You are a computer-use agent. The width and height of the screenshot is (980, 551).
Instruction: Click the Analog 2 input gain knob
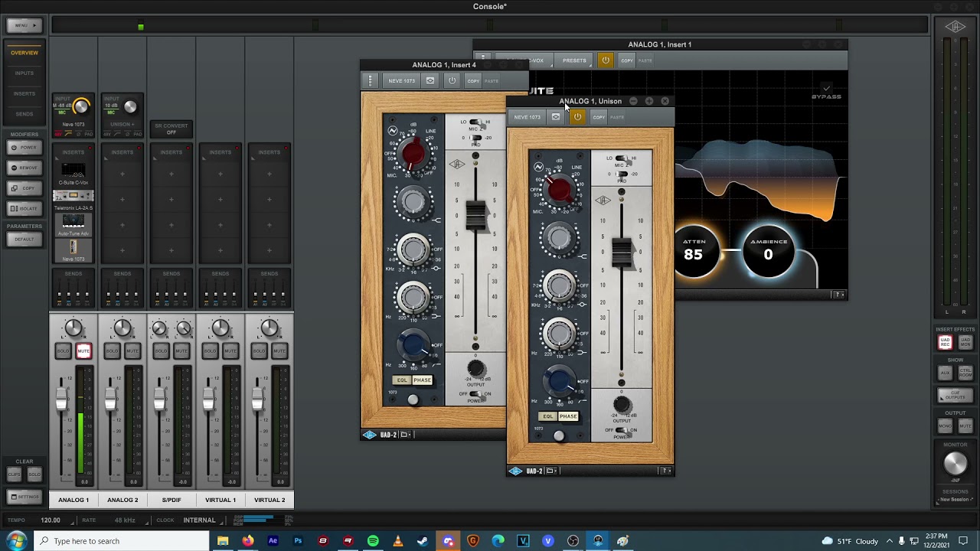pyautogui.click(x=130, y=107)
